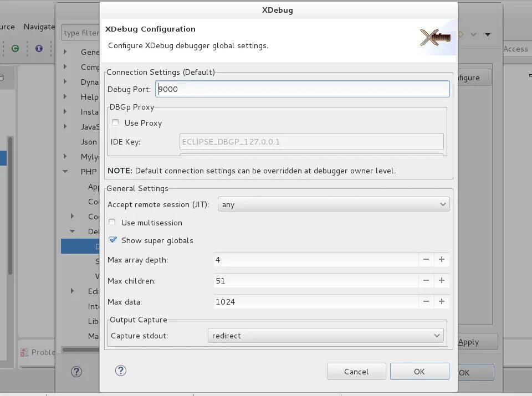Collapse the PHP preferences tree node
532x396 pixels.
point(65,172)
